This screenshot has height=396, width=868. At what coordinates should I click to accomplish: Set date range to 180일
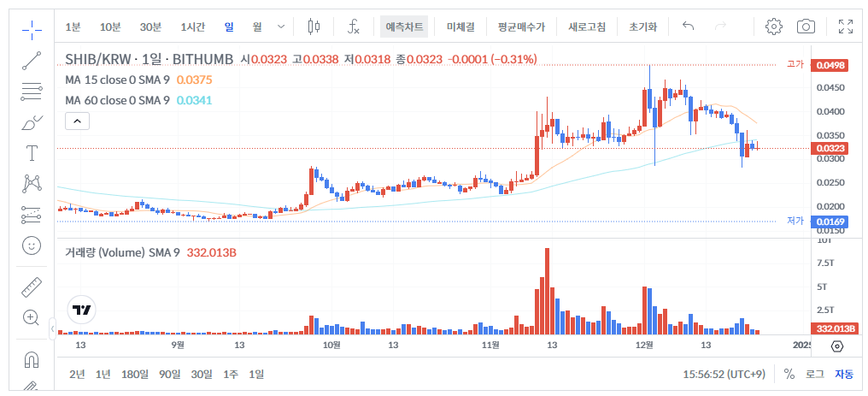coord(134,375)
